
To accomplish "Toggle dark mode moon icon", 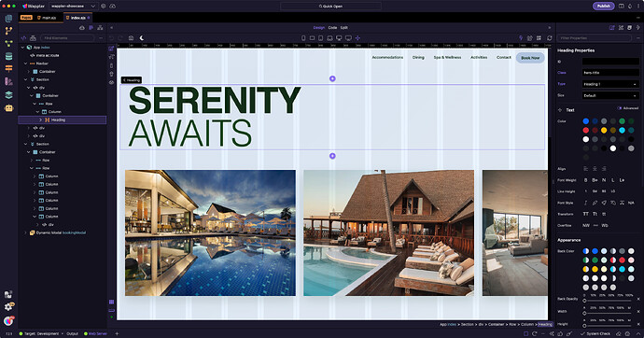I will 142,37.
